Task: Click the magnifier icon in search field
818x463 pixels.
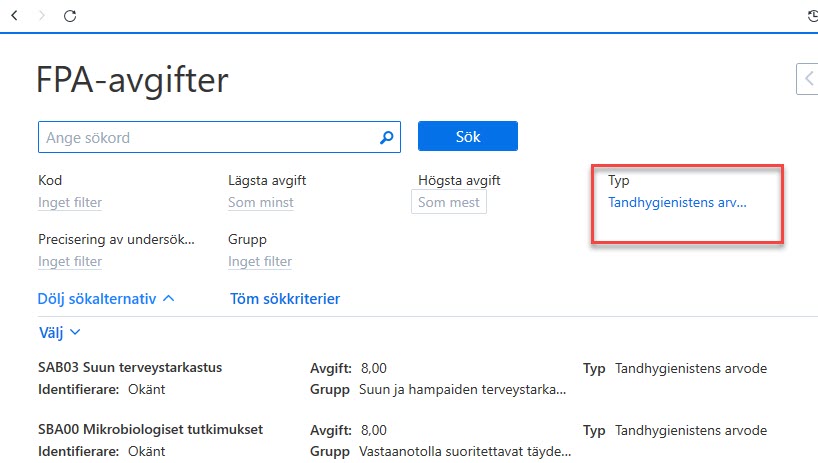Action: pos(387,137)
